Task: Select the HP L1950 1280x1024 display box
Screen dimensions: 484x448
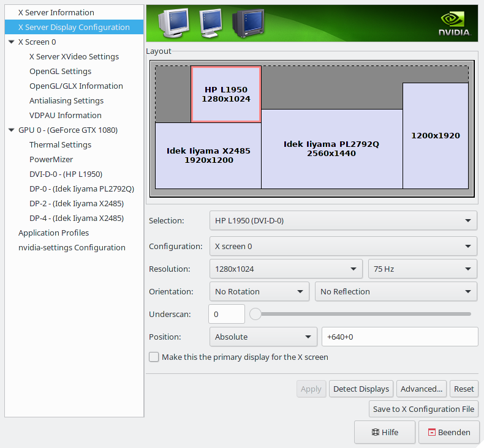Action: [226, 94]
